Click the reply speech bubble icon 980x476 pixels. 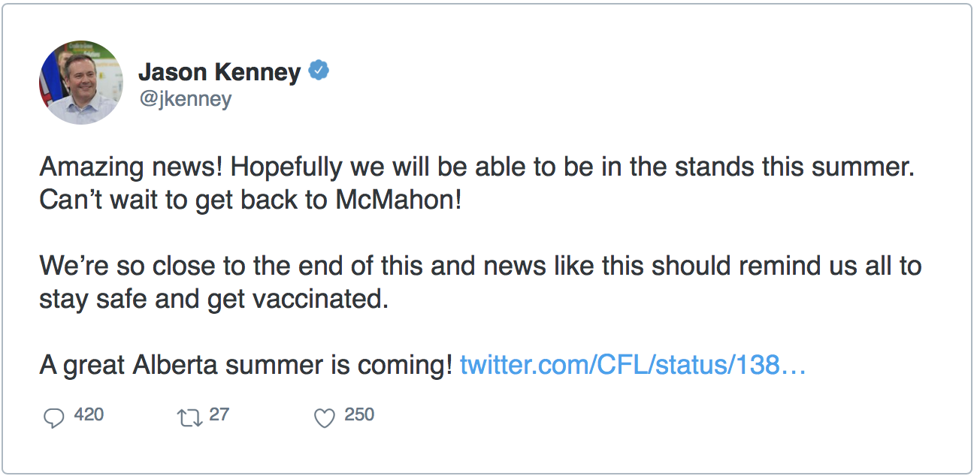(x=53, y=417)
